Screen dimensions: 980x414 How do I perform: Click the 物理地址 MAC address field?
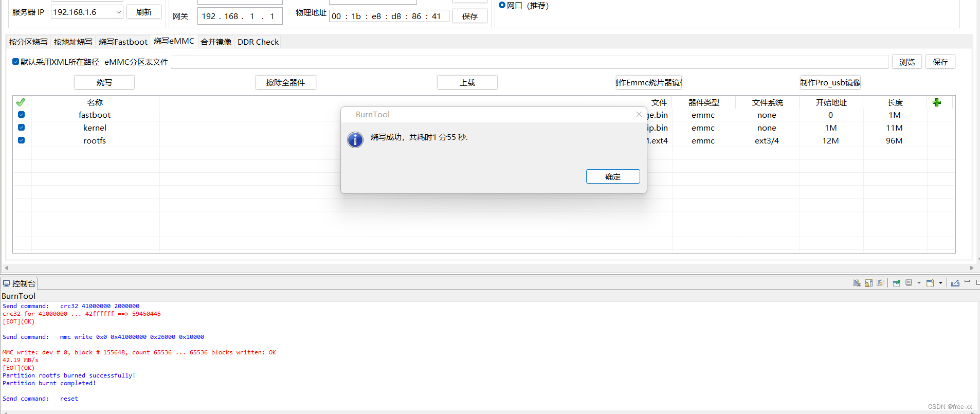pyautogui.click(x=389, y=16)
